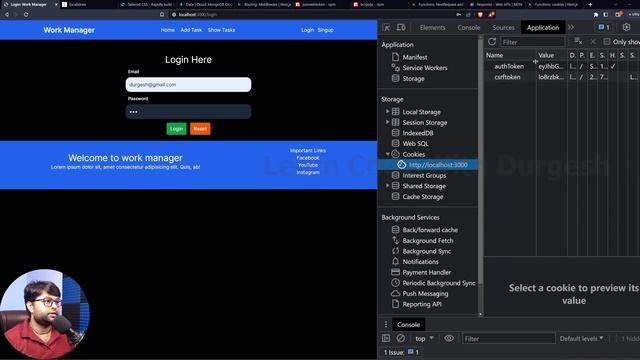Open Payment Handler service
The height and width of the screenshot is (360, 640).
pos(427,272)
